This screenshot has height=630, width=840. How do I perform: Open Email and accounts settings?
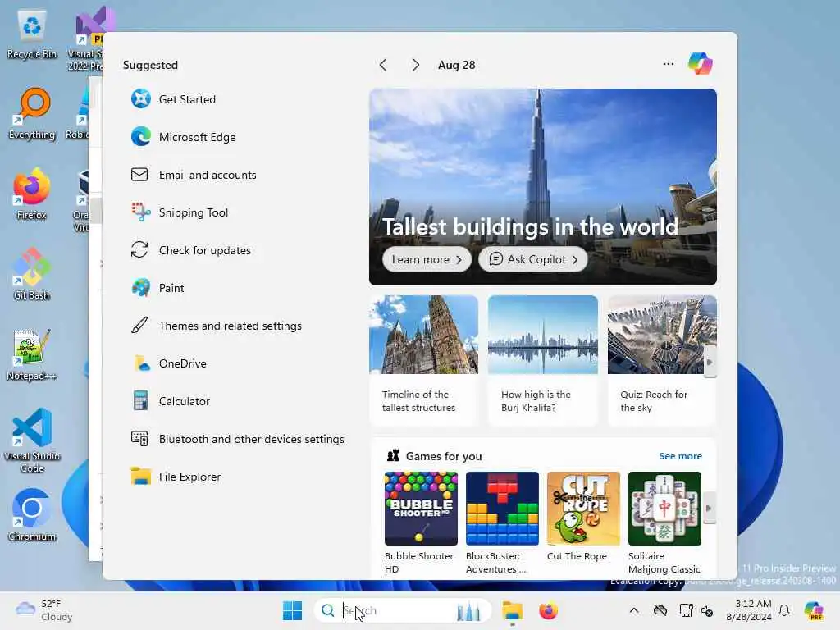[x=194, y=175]
